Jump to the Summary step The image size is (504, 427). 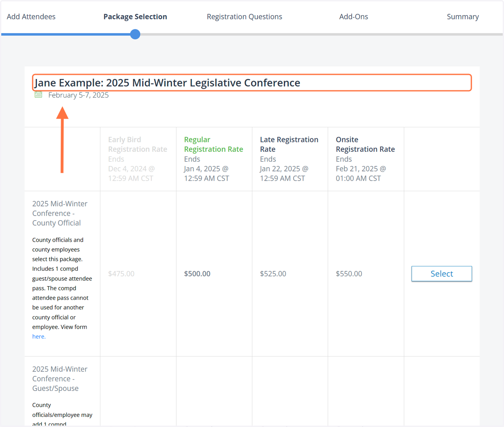pos(463,17)
